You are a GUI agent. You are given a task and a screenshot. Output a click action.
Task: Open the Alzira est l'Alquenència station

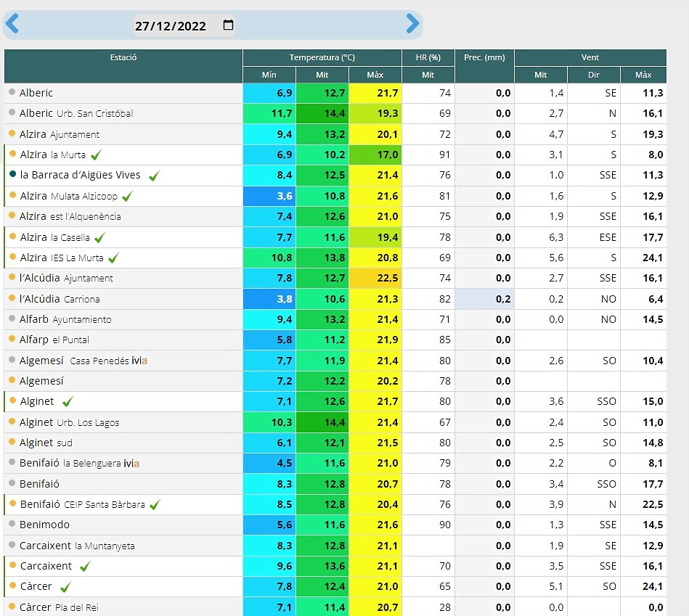coord(70,216)
